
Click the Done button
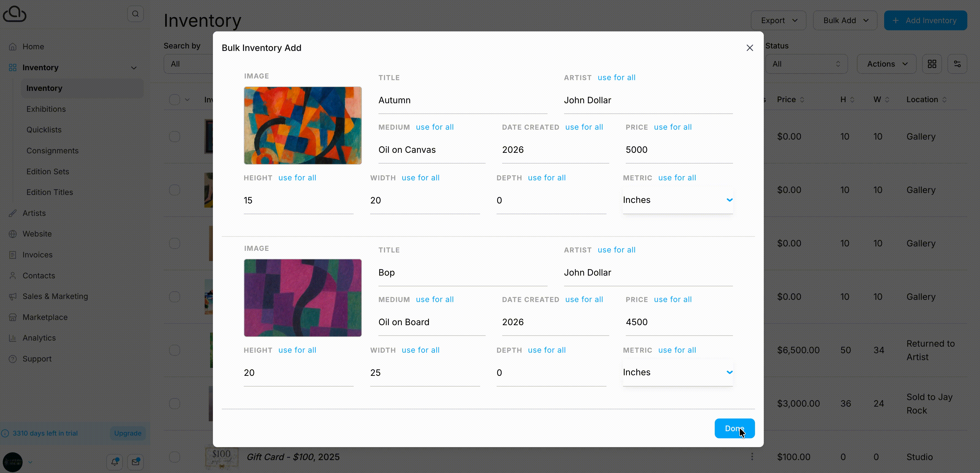(x=735, y=428)
